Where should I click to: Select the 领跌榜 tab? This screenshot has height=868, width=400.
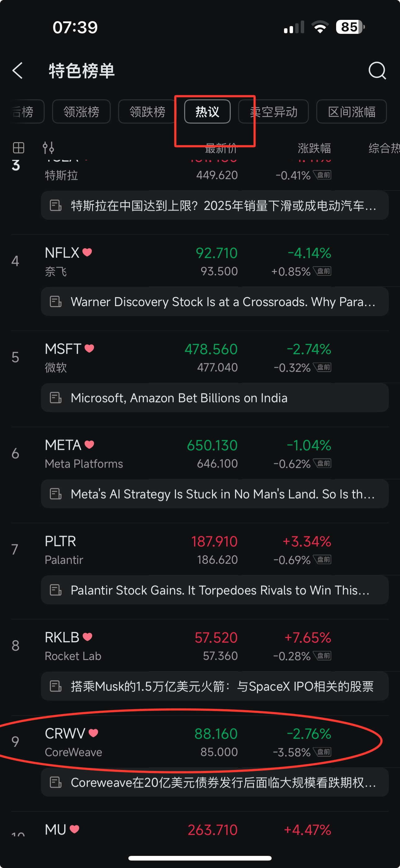147,111
